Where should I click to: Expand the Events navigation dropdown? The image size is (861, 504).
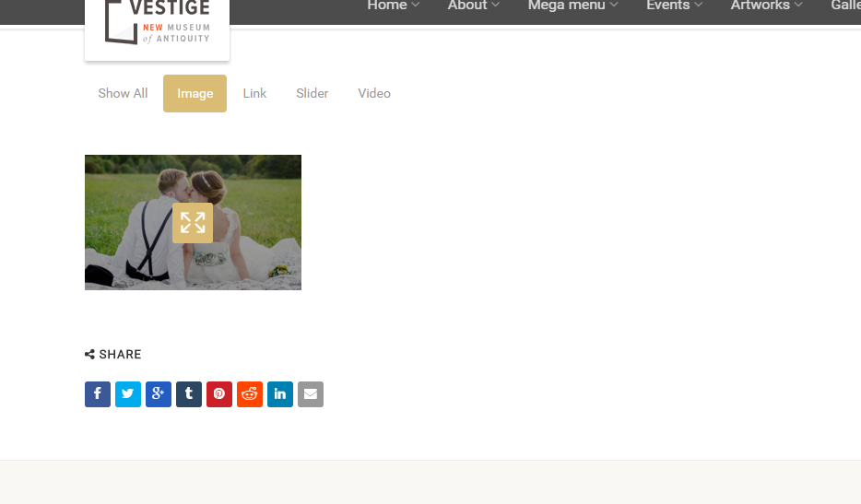click(674, 6)
